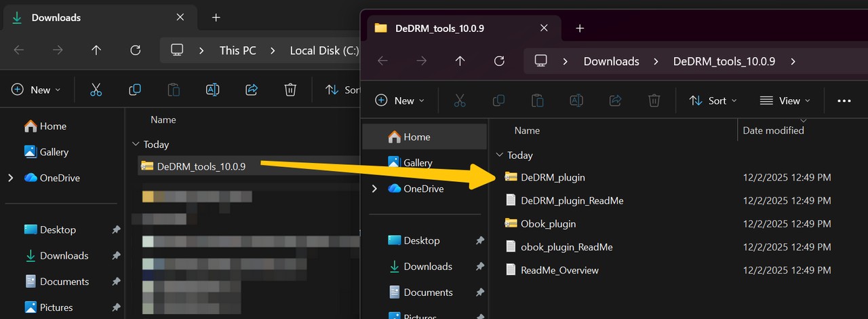Refresh the Downloads window
The height and width of the screenshot is (319, 868).
coord(136,50)
